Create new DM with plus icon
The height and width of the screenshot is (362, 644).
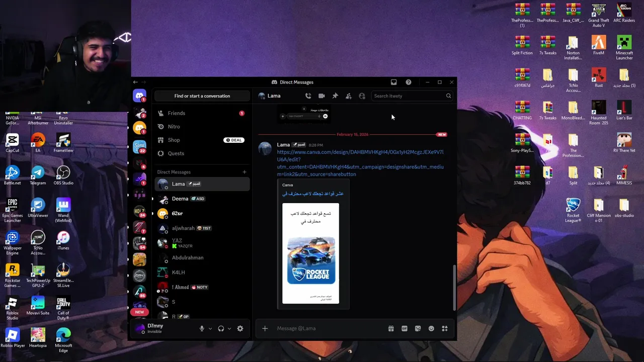(245, 172)
